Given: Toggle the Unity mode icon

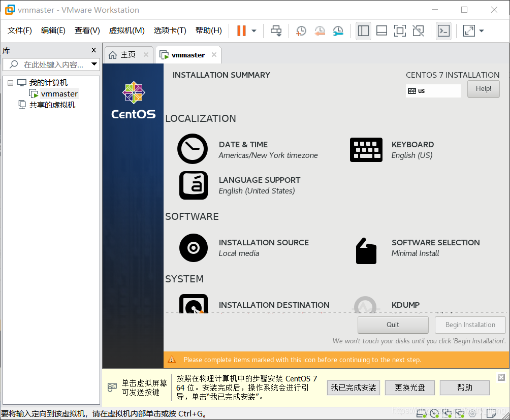Looking at the screenshot, I should point(418,31).
